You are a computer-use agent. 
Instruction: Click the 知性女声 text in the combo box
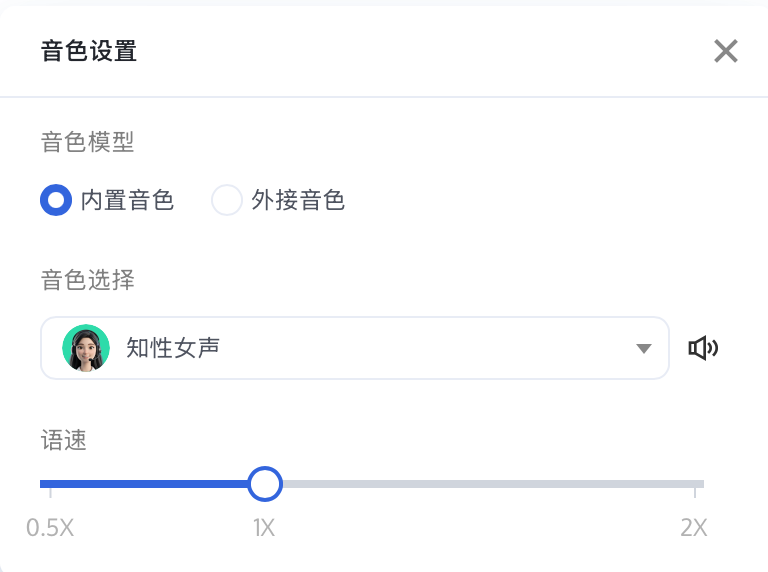click(172, 348)
